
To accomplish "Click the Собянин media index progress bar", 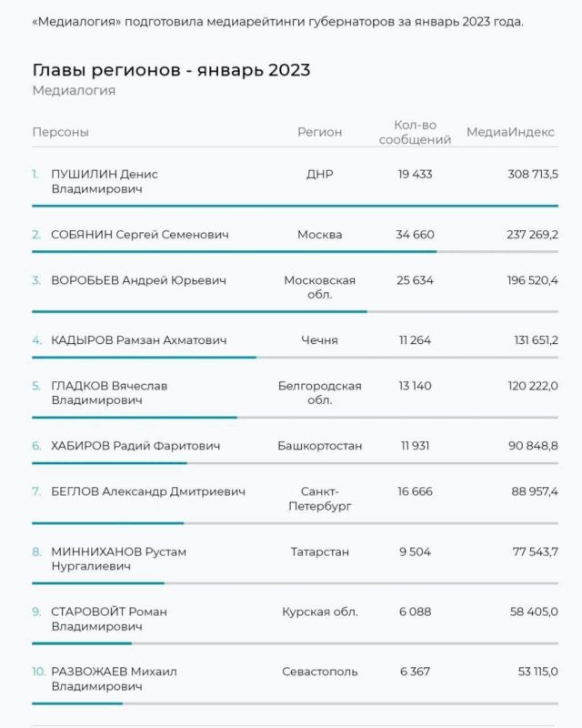I will coord(296,252).
